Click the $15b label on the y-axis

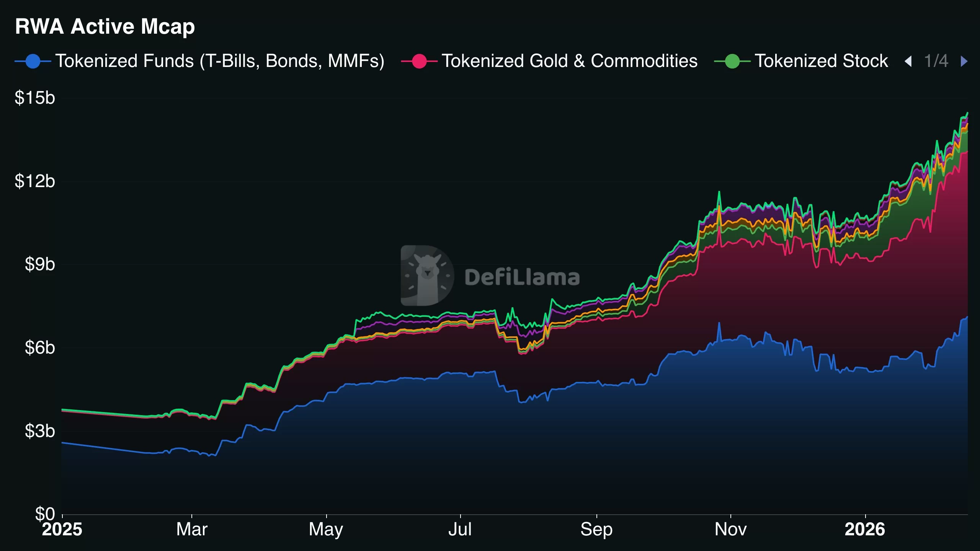click(34, 98)
